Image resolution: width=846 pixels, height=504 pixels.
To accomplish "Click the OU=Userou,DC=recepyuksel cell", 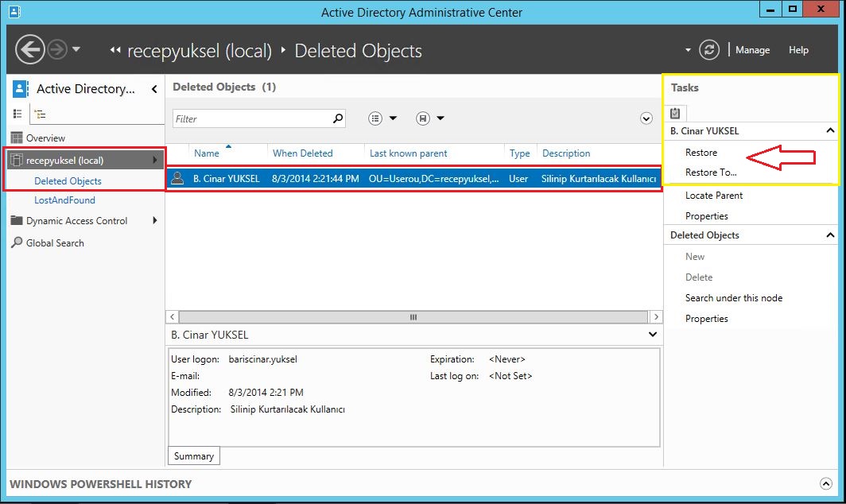I will tap(434, 179).
